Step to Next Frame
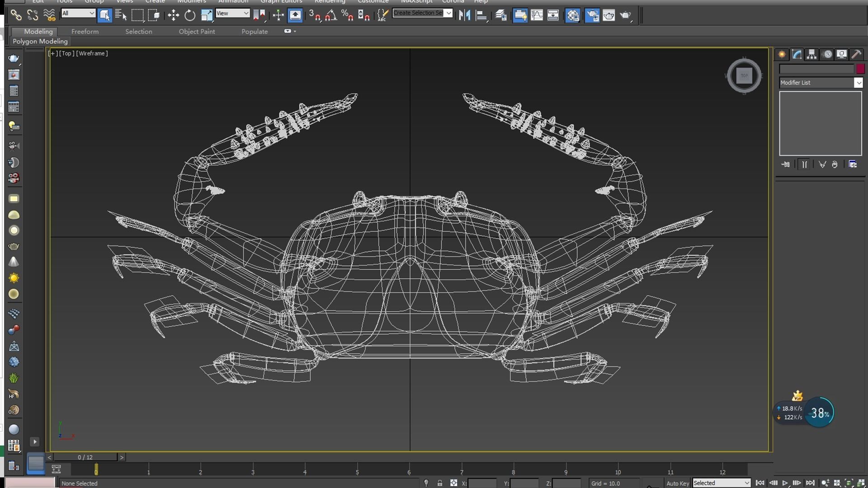The height and width of the screenshot is (488, 868). 797,483
